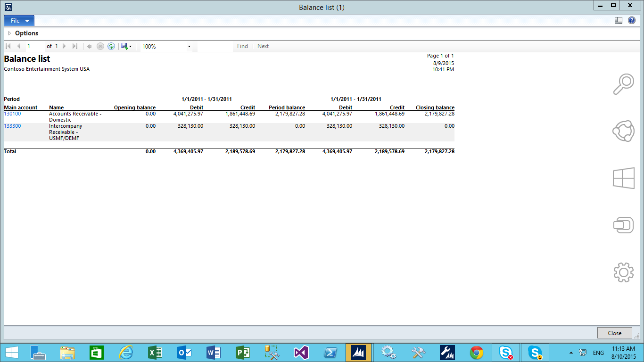This screenshot has height=362, width=644.
Task: Click the ENG language indicator
Action: point(598,353)
